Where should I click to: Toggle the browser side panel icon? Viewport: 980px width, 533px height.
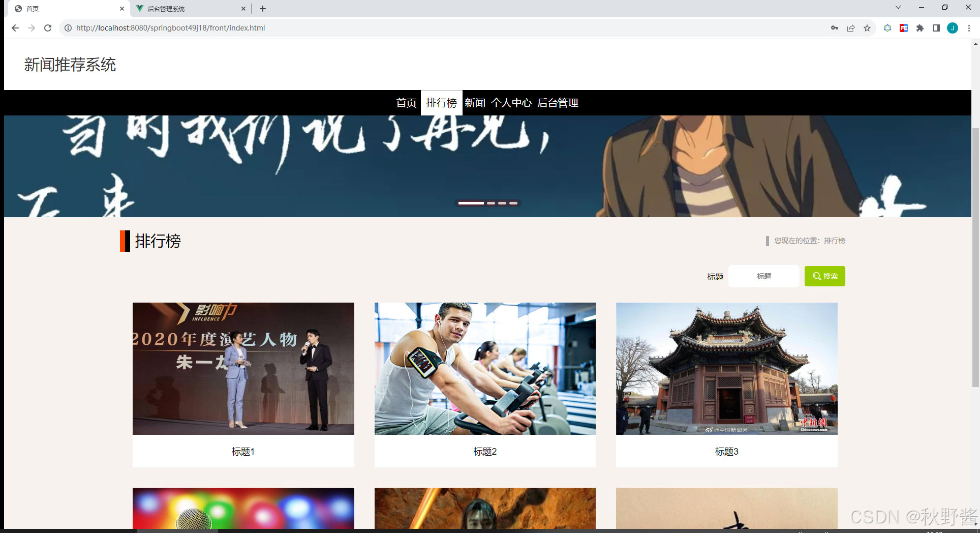click(x=936, y=28)
